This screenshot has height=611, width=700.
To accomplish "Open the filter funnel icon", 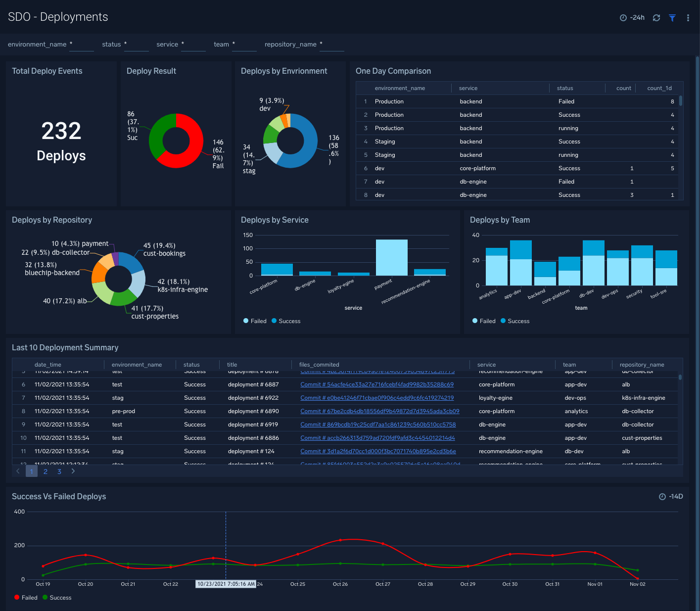I will (672, 17).
